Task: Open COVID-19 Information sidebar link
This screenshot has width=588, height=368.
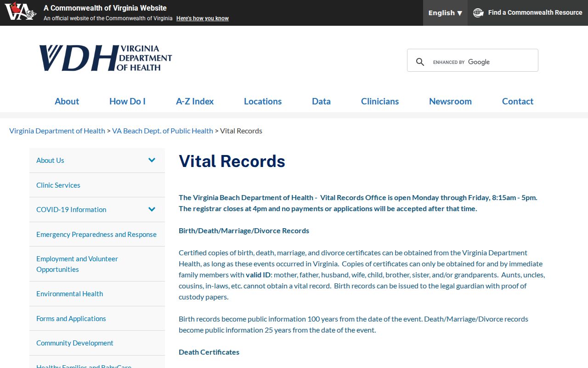Action: [x=71, y=209]
